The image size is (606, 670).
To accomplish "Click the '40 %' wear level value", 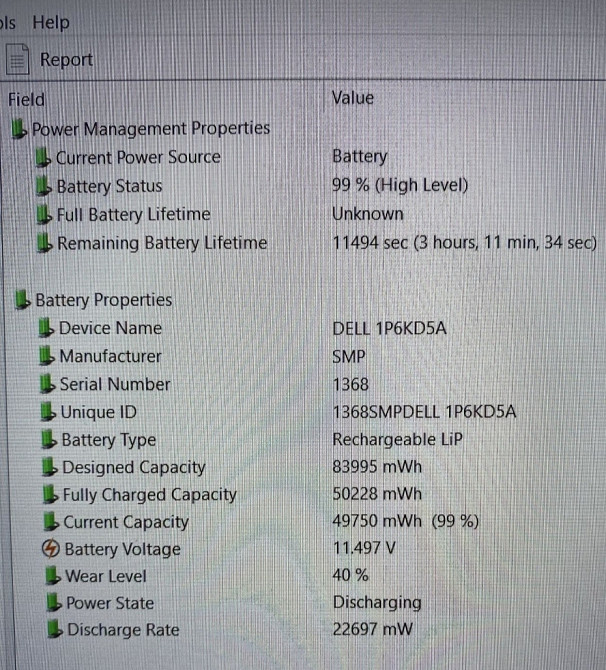I will (350, 575).
